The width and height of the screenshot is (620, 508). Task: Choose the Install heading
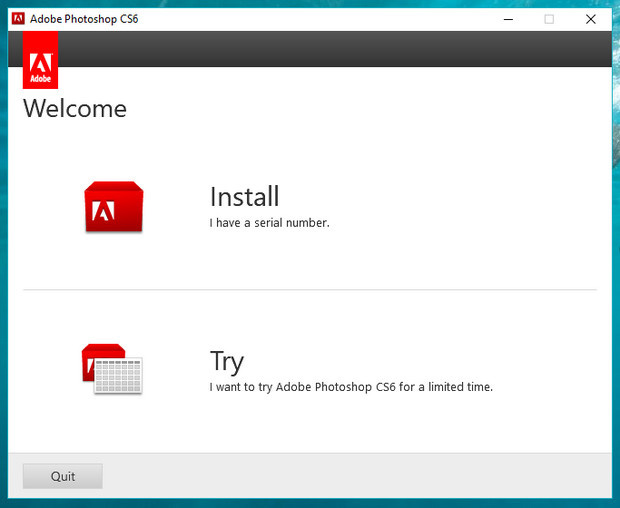pyautogui.click(x=244, y=196)
